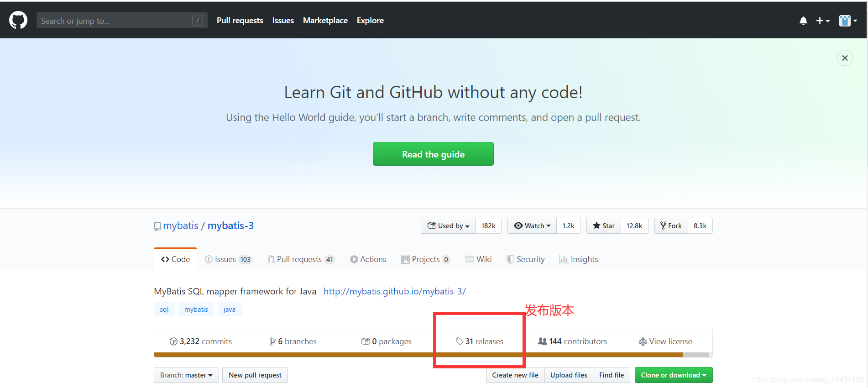Screen dimensions: 868x388
Task: Open the 31 releases page
Action: [x=480, y=341]
